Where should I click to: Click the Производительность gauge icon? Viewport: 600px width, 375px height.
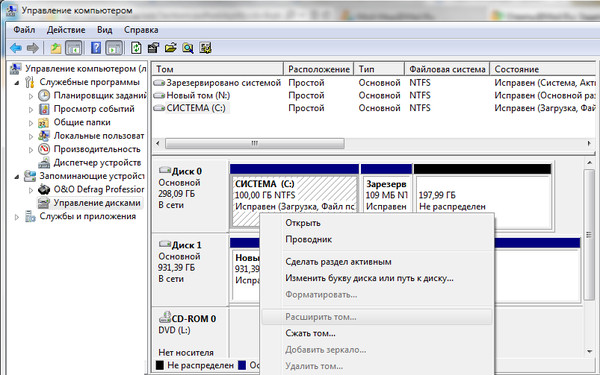(44, 149)
